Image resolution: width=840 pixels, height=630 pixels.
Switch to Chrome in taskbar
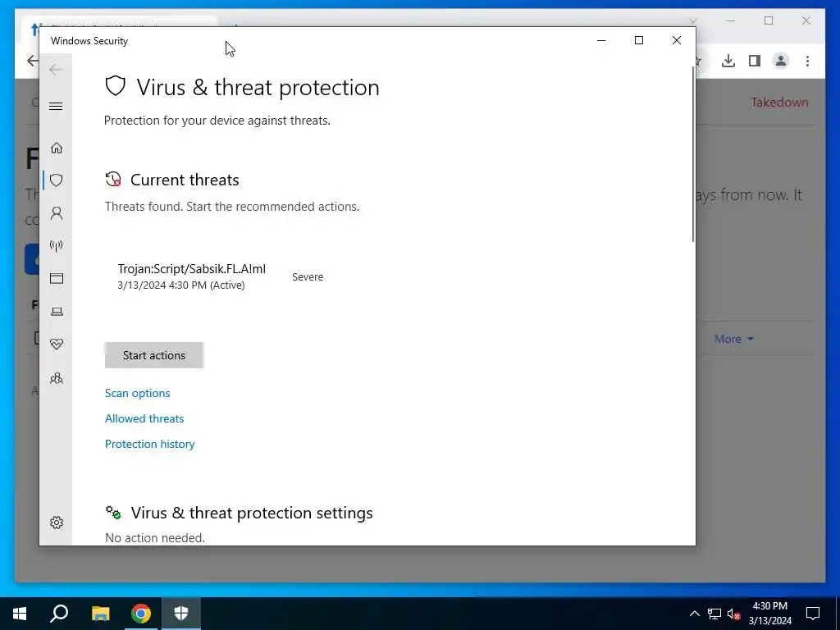tap(141, 614)
